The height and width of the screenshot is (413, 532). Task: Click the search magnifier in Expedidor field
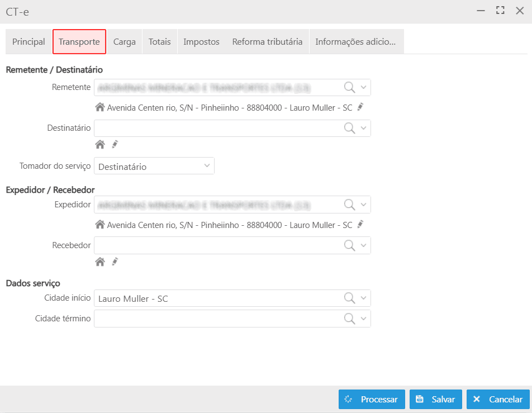pyautogui.click(x=350, y=205)
